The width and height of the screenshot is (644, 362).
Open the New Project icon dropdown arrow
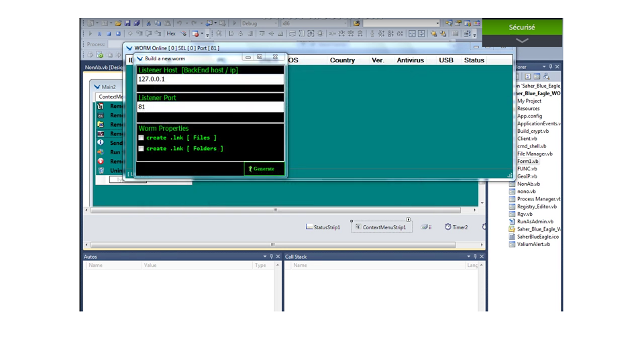pyautogui.click(x=97, y=23)
